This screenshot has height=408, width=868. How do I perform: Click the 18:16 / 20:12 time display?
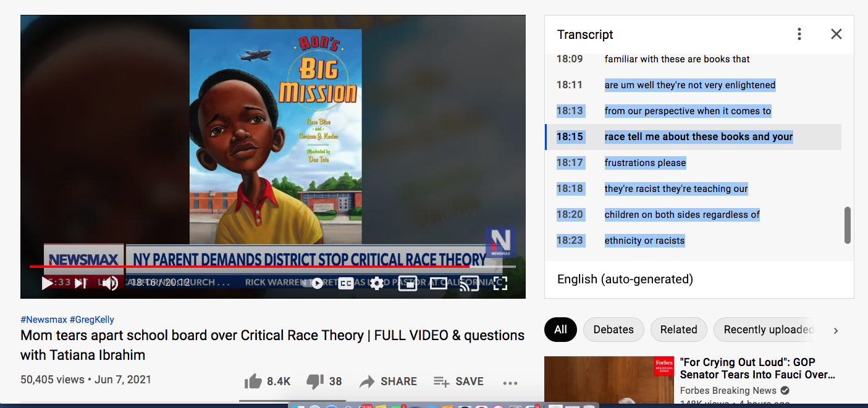(159, 283)
